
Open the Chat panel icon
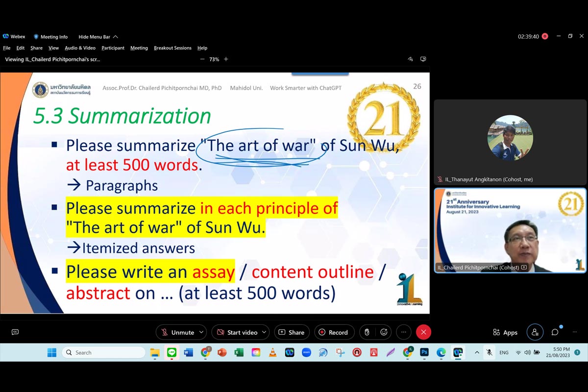555,332
